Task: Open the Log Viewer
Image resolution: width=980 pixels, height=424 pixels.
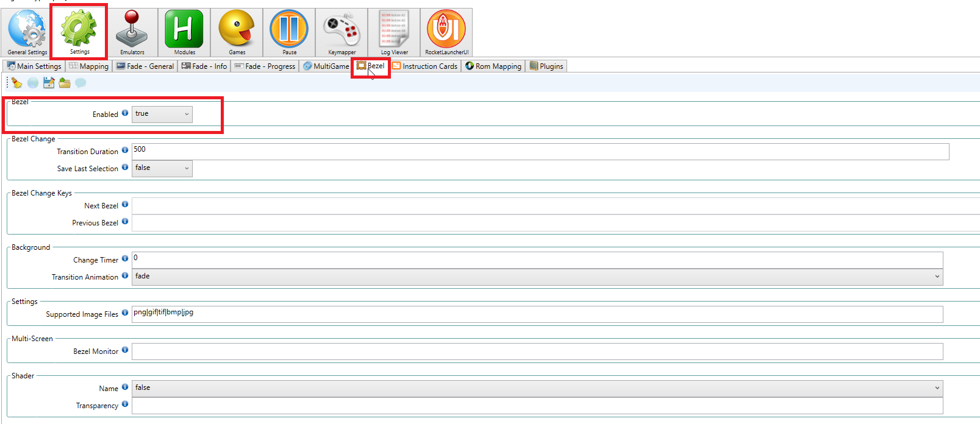Action: pos(394,32)
